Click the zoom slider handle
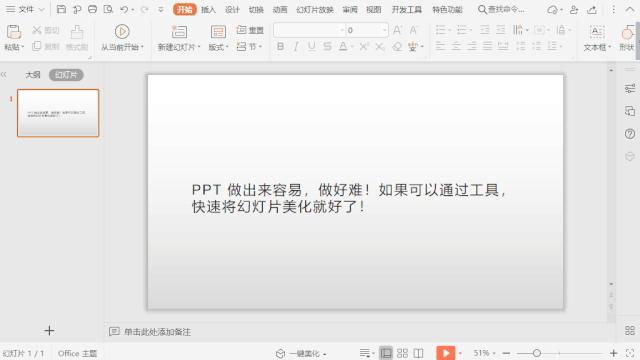This screenshot has height=360, width=640. (537, 353)
